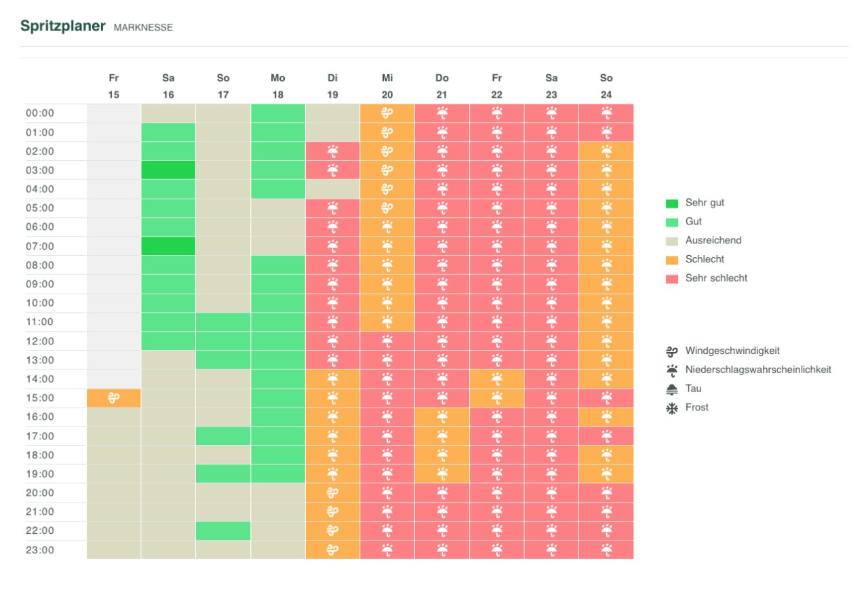
Task: Click the Tau dew icon in the legend
Action: coord(672,389)
